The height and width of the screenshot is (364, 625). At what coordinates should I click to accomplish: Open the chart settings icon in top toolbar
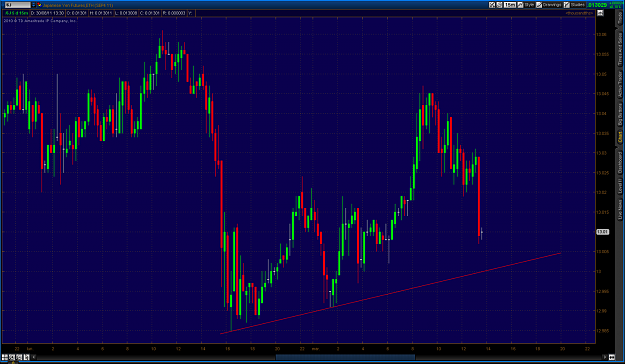coord(492,5)
